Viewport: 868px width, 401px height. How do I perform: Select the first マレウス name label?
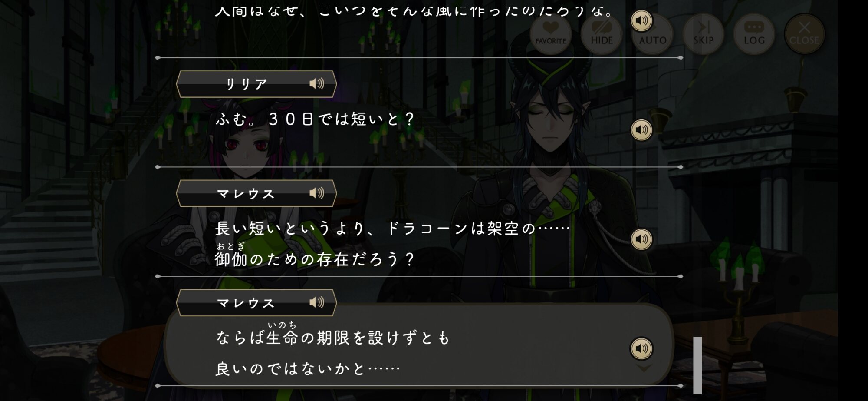pyautogui.click(x=246, y=193)
